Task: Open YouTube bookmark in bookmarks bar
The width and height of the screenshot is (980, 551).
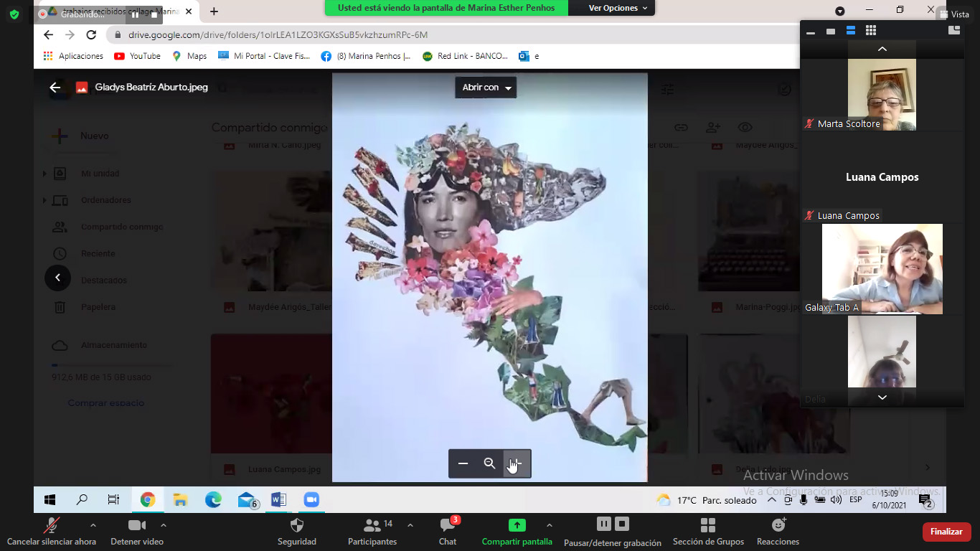Action: (137, 56)
